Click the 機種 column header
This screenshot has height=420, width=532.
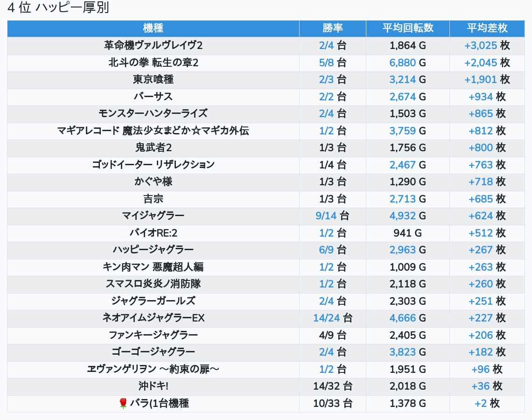point(153,28)
